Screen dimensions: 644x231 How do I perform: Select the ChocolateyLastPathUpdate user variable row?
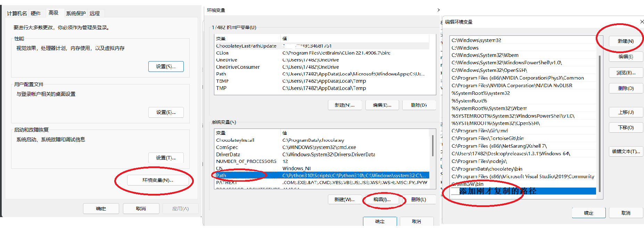click(x=322, y=46)
